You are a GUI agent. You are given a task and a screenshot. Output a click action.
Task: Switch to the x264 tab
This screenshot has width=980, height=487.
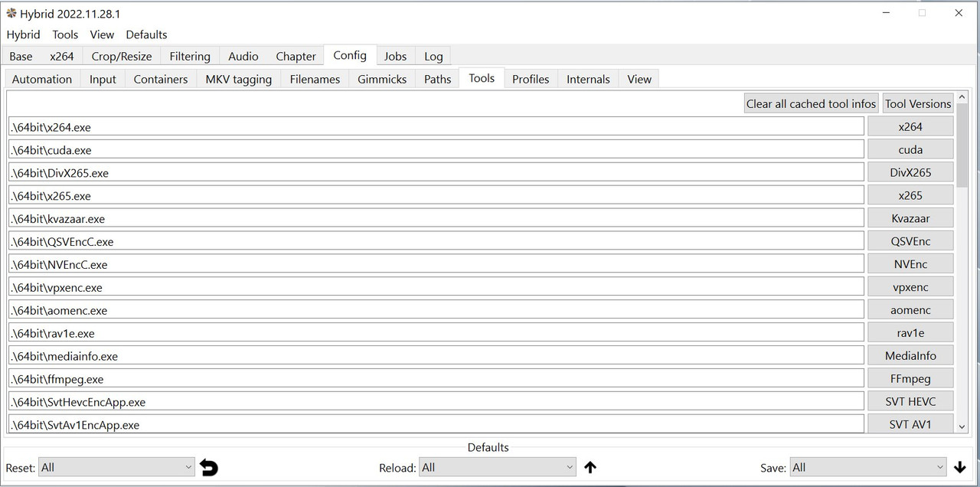62,56
